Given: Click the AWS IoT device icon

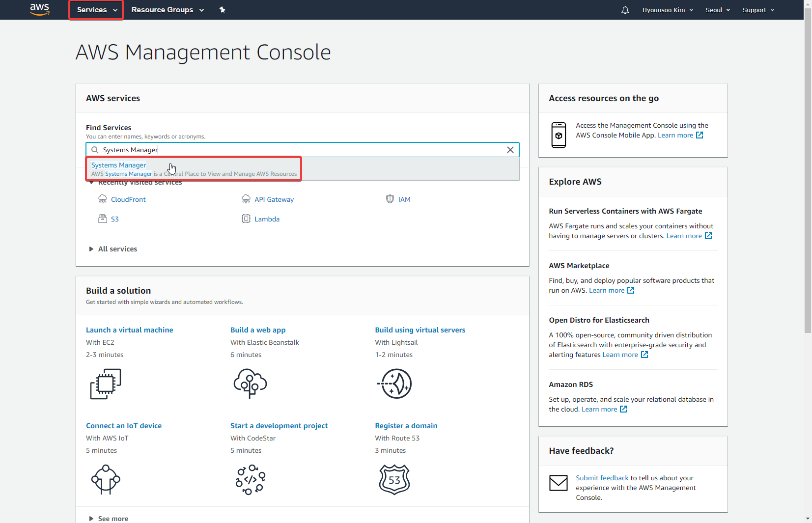Looking at the screenshot, I should (x=106, y=479).
